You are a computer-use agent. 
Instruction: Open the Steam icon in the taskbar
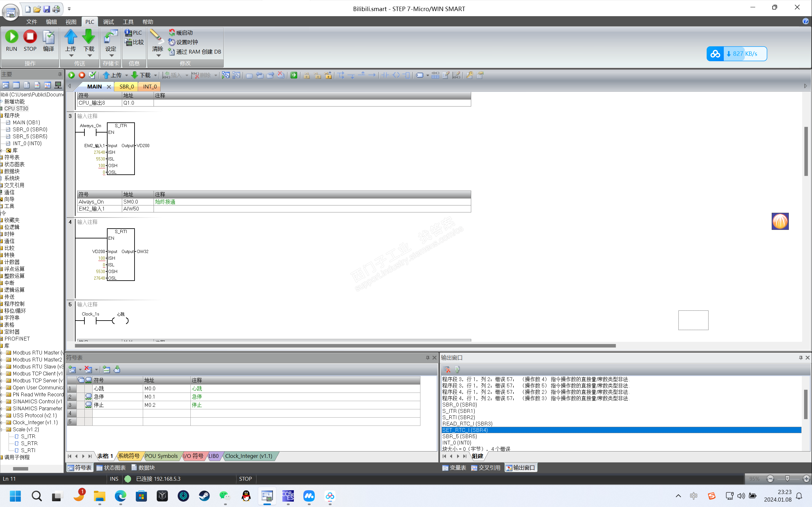[x=204, y=496]
